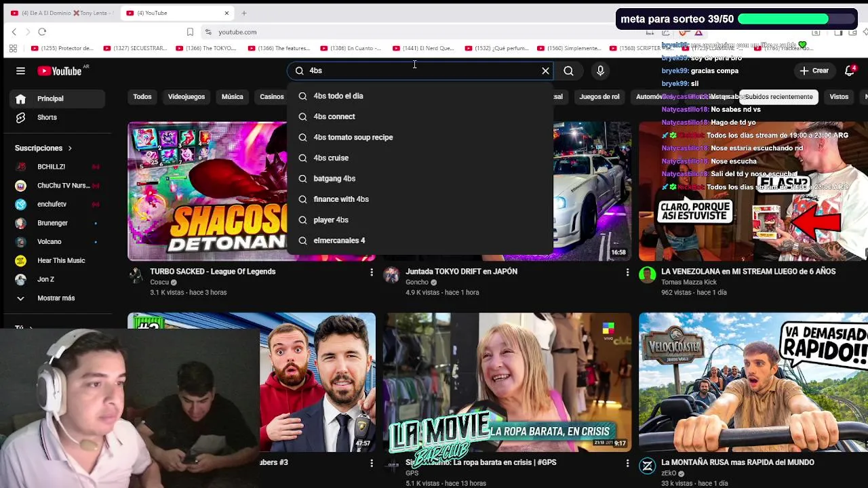Screen dimensions: 868x488
Task: Open the ZEKO channel avatar
Action: pos(647,466)
